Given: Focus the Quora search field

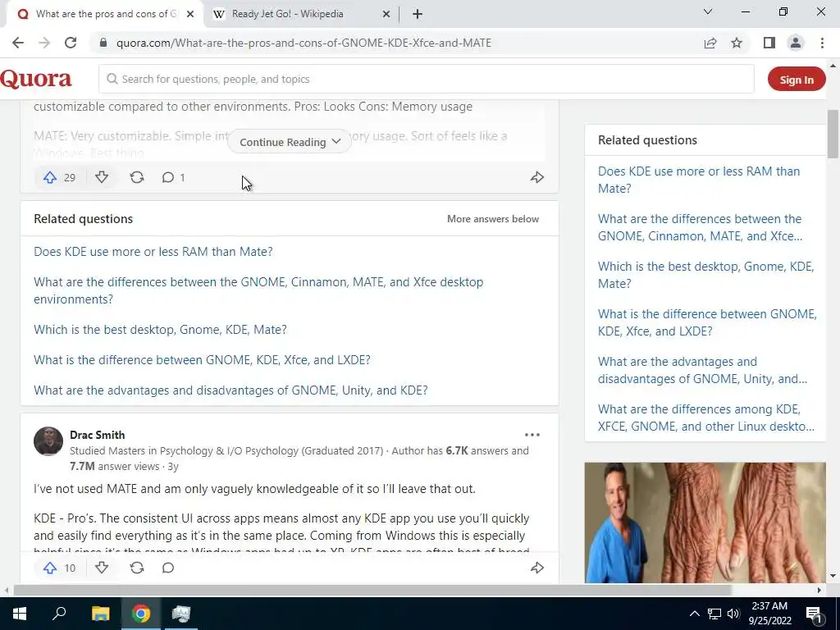Looking at the screenshot, I should click(427, 80).
